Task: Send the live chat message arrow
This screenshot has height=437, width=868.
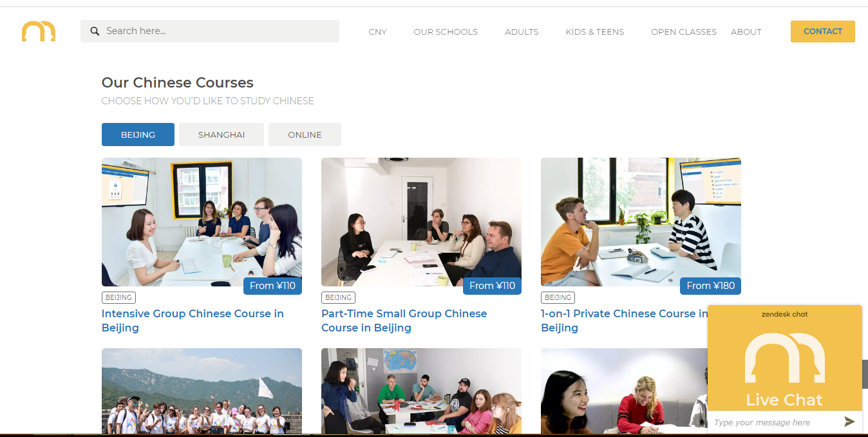Action: click(x=849, y=422)
